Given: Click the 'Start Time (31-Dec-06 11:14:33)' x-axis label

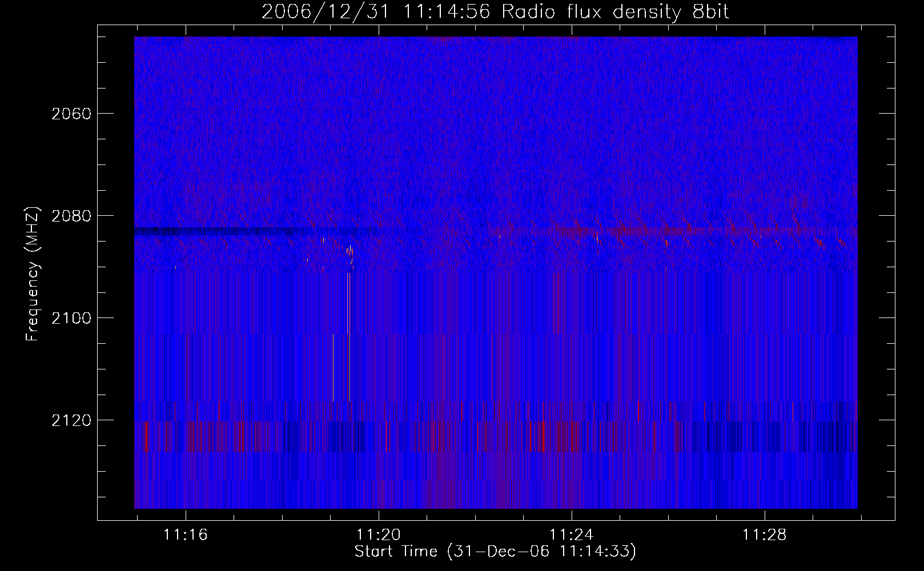Looking at the screenshot, I should (x=495, y=552).
